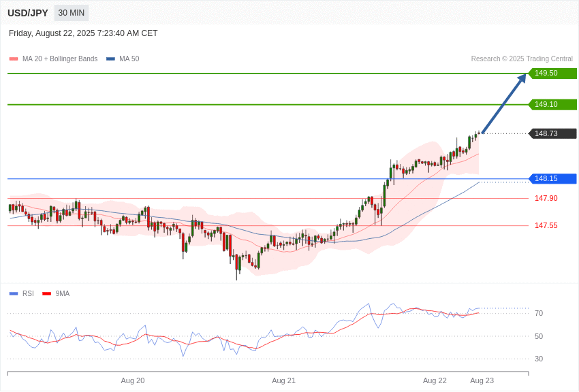Image resolution: width=579 pixels, height=392 pixels.
Task: Select the 30 MIN timeframe badge
Action: pos(71,13)
